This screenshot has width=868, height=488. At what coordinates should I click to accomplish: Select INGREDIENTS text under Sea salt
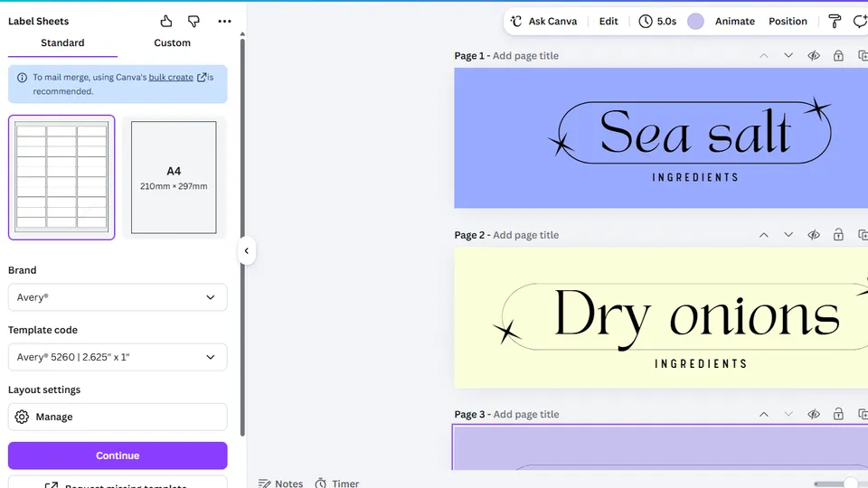click(x=695, y=178)
